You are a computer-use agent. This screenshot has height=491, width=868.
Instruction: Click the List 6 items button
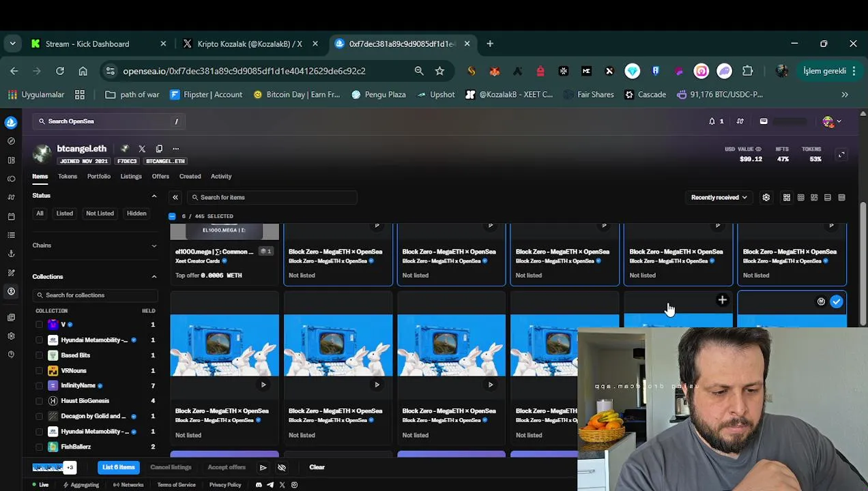pos(119,468)
